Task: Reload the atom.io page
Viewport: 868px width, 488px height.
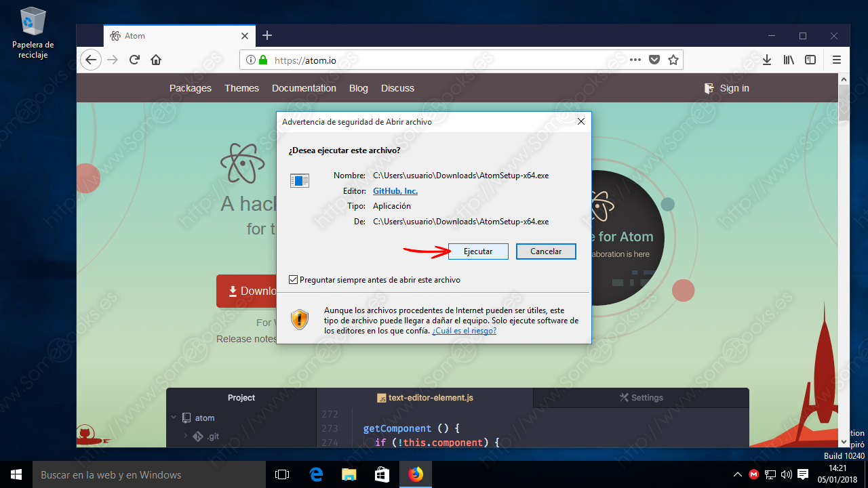Action: 134,60
